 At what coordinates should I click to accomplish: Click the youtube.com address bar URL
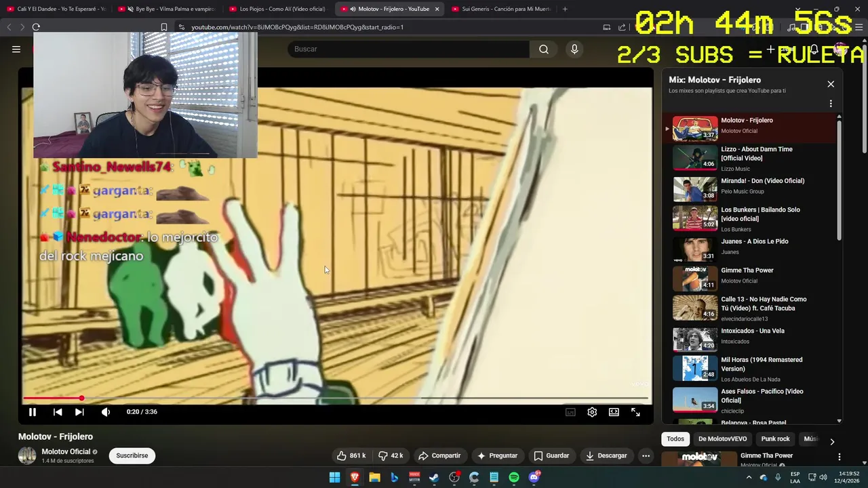(x=297, y=27)
